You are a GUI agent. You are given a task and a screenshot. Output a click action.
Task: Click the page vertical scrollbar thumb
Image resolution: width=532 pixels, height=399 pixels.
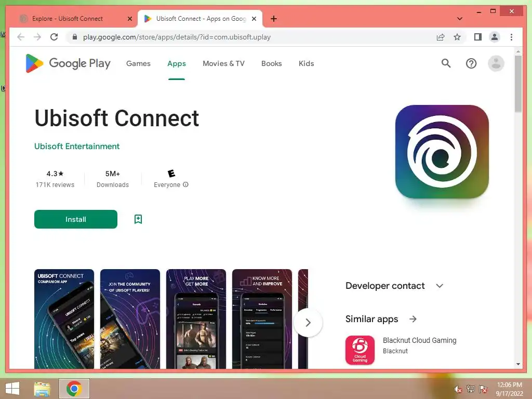click(518, 84)
